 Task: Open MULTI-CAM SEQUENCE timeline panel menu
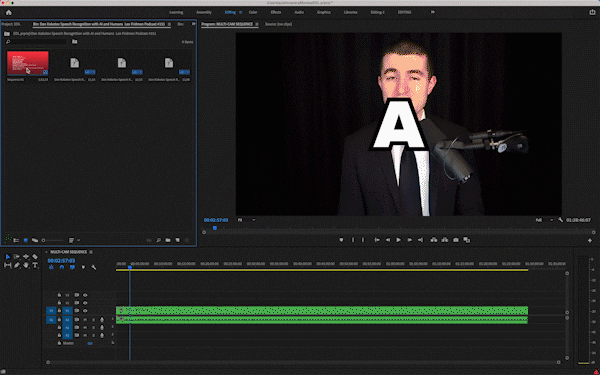point(91,252)
